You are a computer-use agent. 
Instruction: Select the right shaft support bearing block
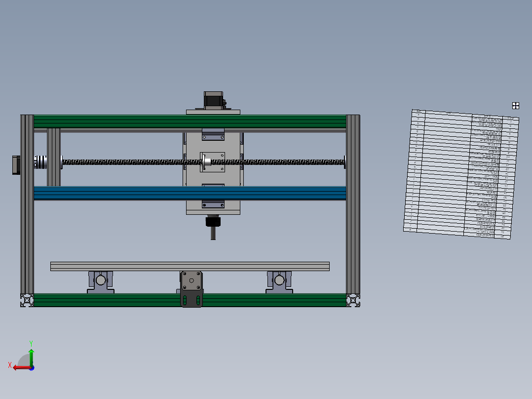coord(279,282)
